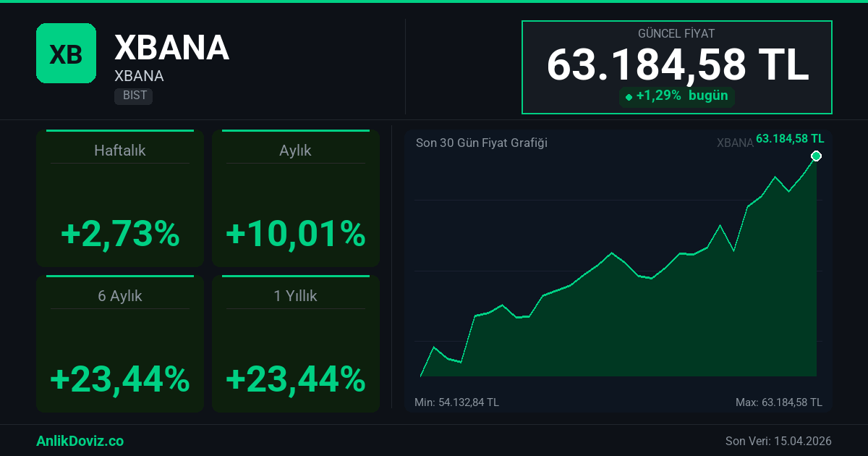The width and height of the screenshot is (868, 456).
Task: Click the Max: 63.184,58 TL label
Action: coord(778,402)
